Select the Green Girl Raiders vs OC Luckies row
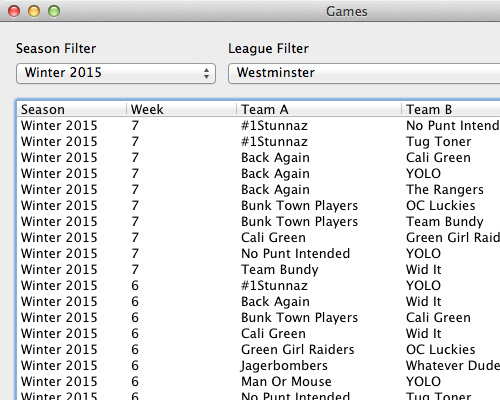 tap(259, 350)
